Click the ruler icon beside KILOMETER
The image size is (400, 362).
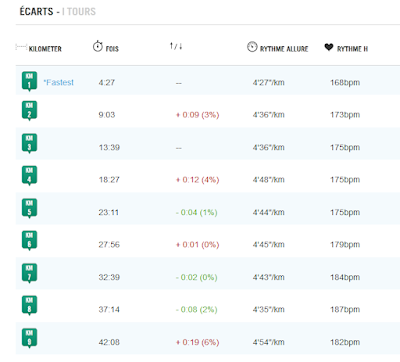tap(21, 47)
